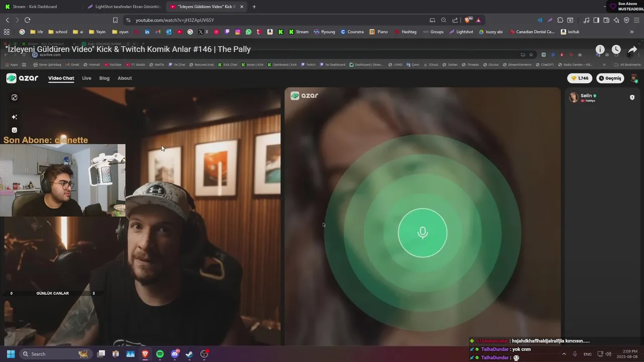
Task: Report Selin via shield icon
Action: (632, 98)
